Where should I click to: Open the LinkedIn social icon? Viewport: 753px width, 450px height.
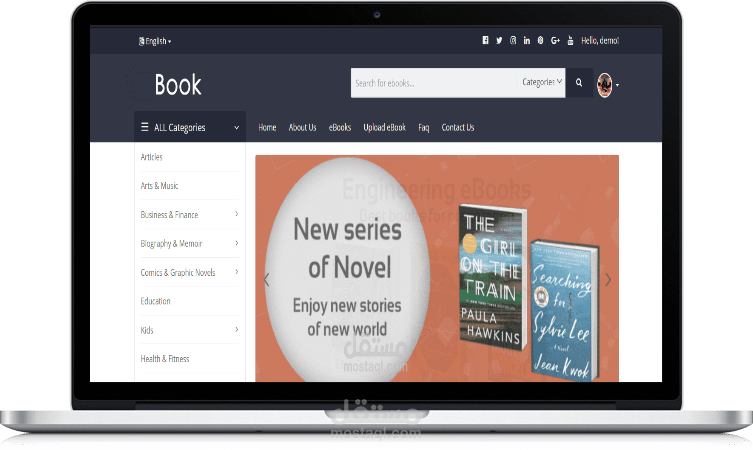click(527, 40)
